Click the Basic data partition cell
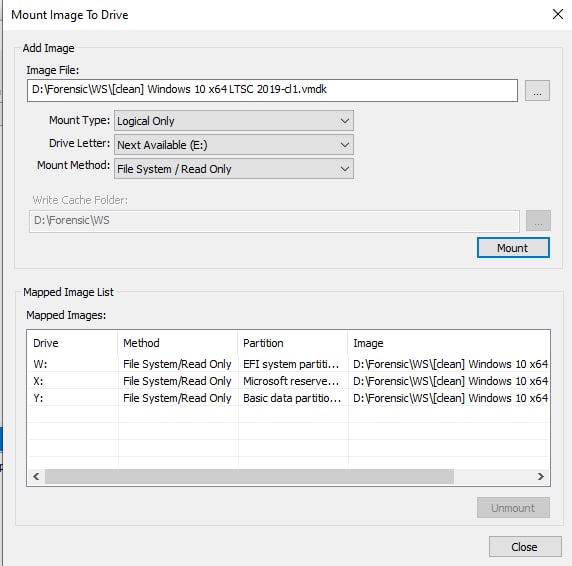 293,398
